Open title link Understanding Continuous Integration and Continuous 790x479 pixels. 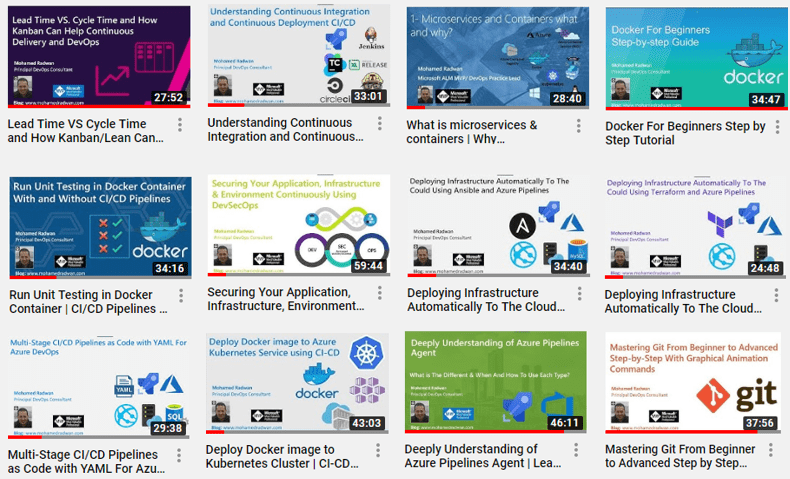click(285, 129)
